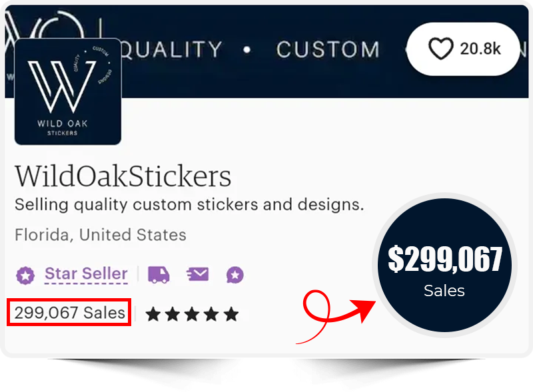Click the Florida, United States location text

click(101, 235)
